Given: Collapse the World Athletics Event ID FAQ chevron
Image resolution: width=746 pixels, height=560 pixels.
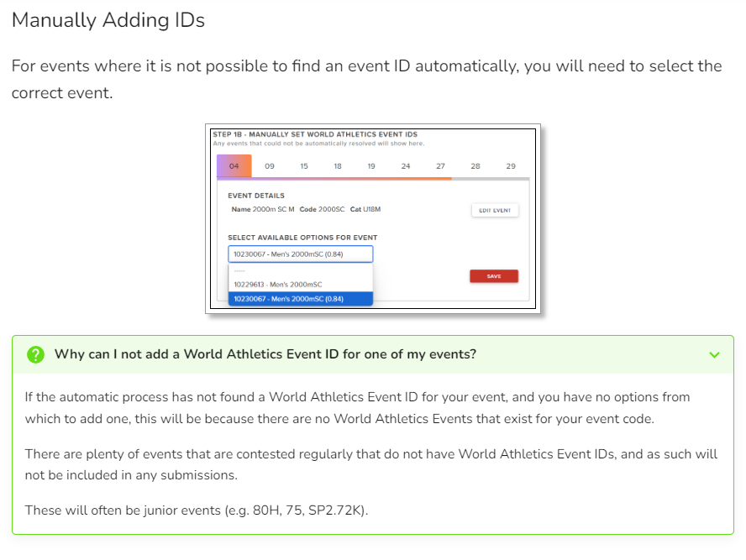Looking at the screenshot, I should pos(714,354).
